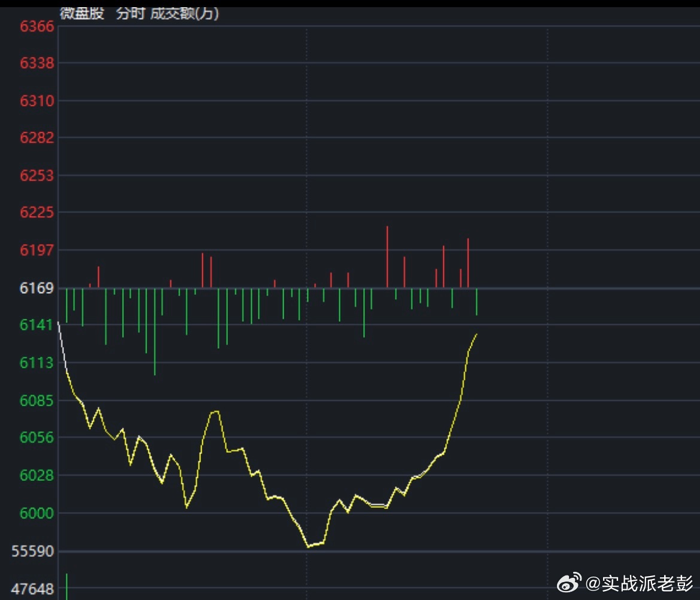Click the 6085 axis value

tap(37, 400)
